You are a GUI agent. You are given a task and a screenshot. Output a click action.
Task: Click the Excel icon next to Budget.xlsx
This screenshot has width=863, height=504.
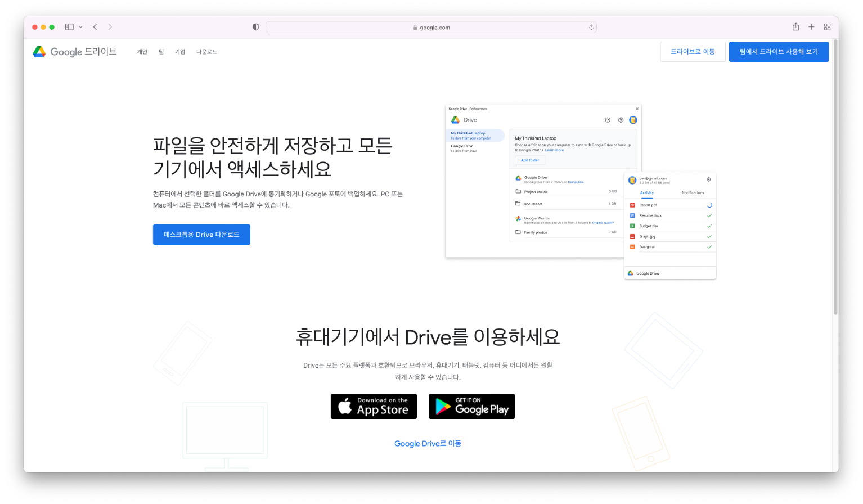point(632,226)
